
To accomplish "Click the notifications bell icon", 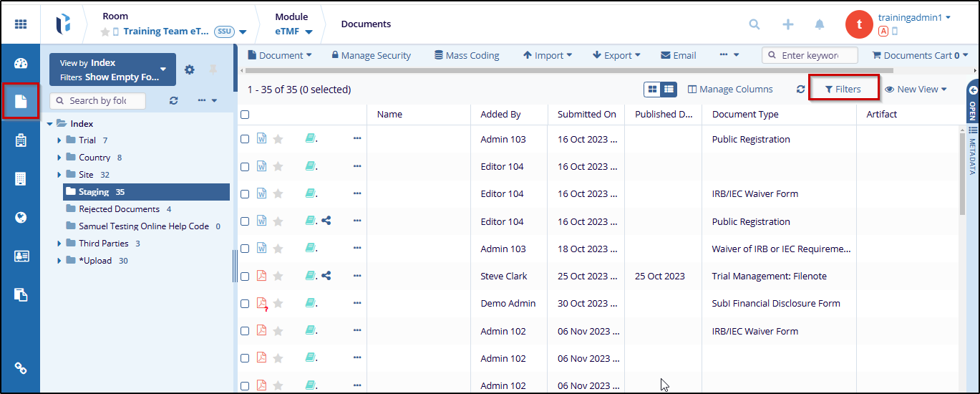I will tap(820, 24).
